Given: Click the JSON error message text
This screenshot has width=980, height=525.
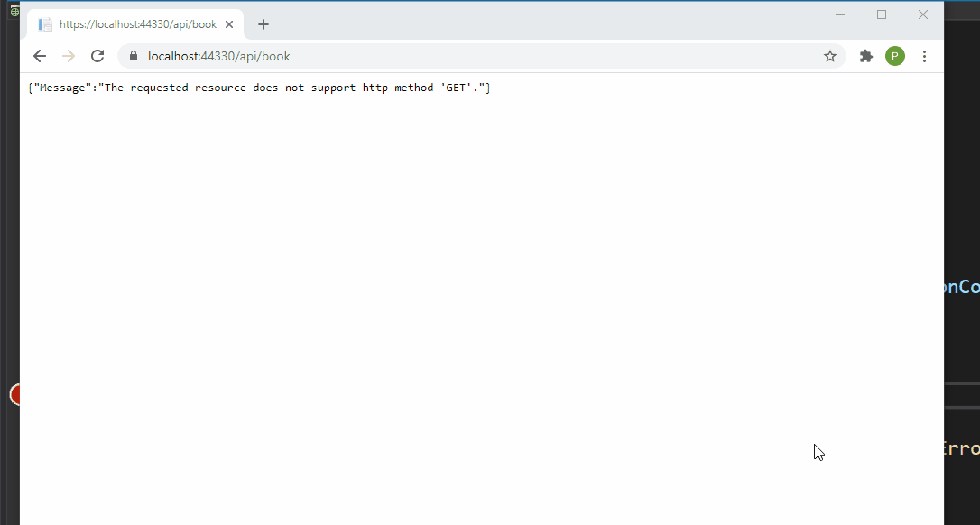Looking at the screenshot, I should coord(258,87).
